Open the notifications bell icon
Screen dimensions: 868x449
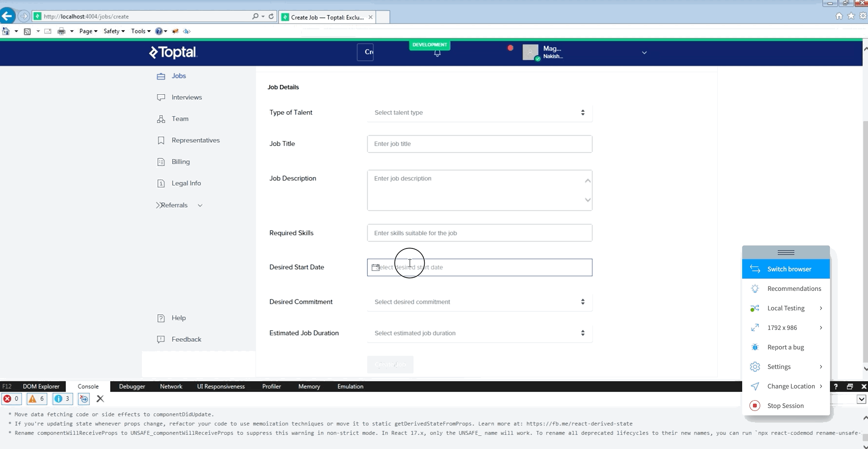click(x=437, y=53)
